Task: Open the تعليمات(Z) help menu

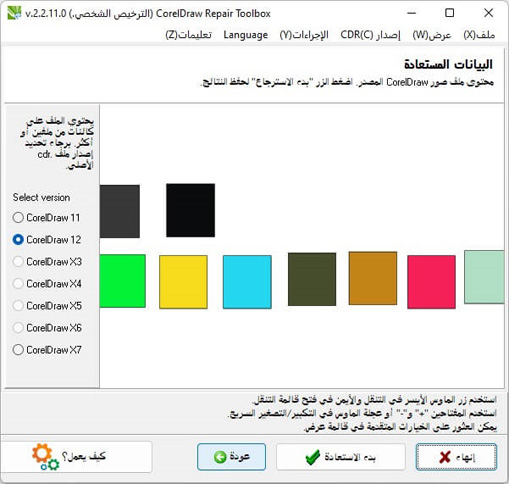Action: [189, 35]
